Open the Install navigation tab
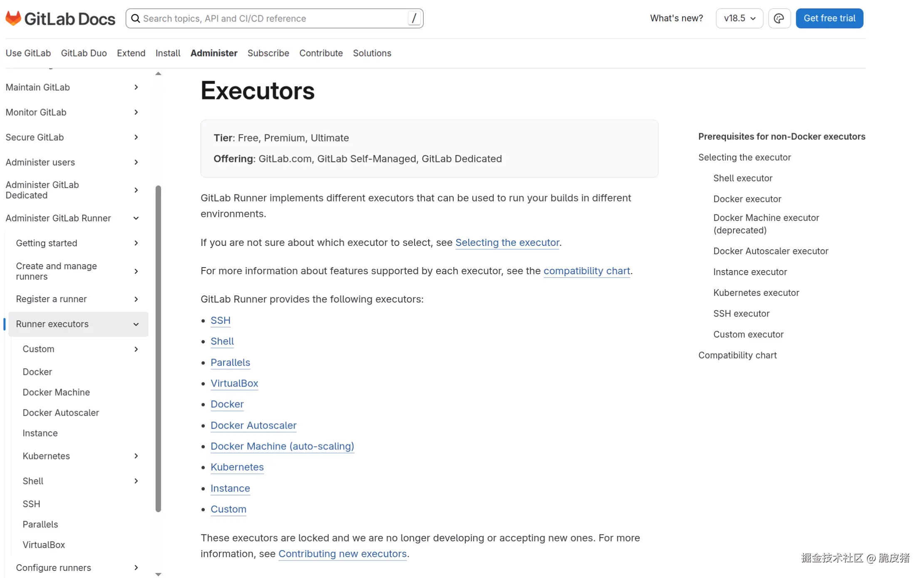The height and width of the screenshot is (578, 924). (168, 53)
